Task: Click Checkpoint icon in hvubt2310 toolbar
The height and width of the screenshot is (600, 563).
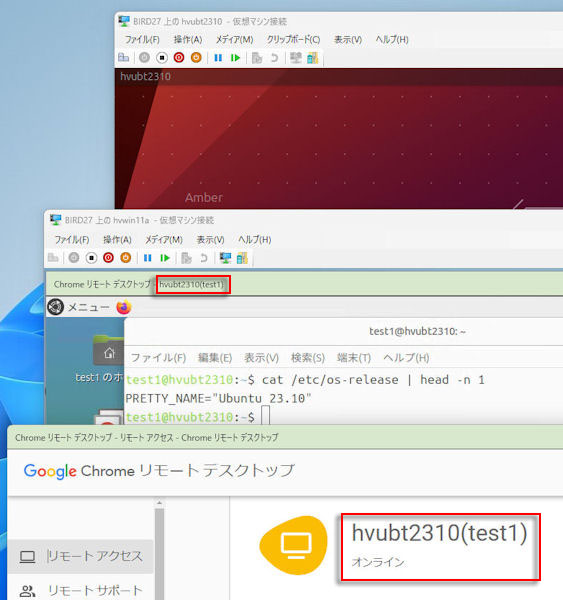Action: point(257,58)
